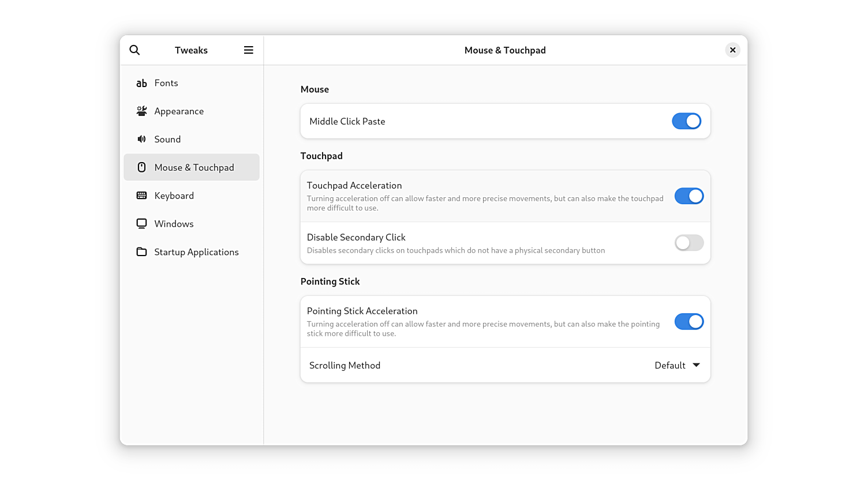Go to the Fonts page
The image size is (868, 488).
(166, 83)
